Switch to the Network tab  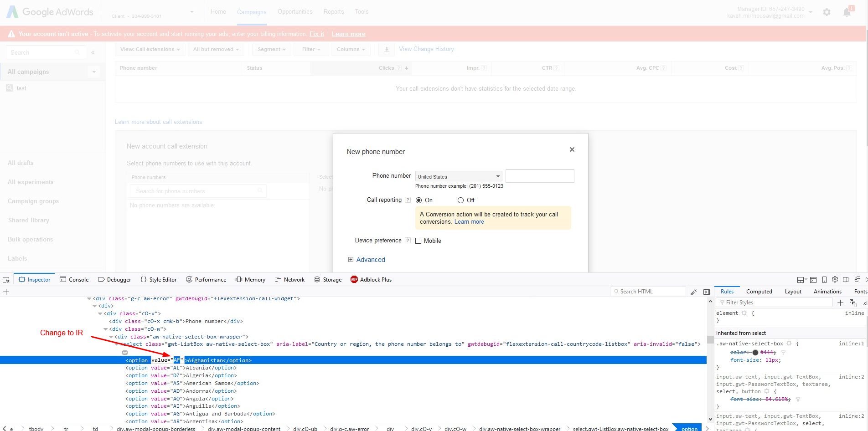290,280
